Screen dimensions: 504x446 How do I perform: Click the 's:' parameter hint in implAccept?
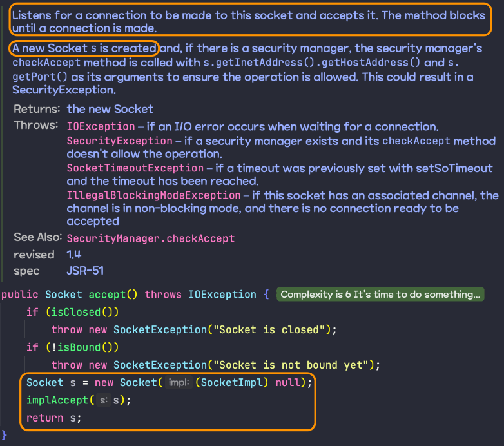coord(103,401)
